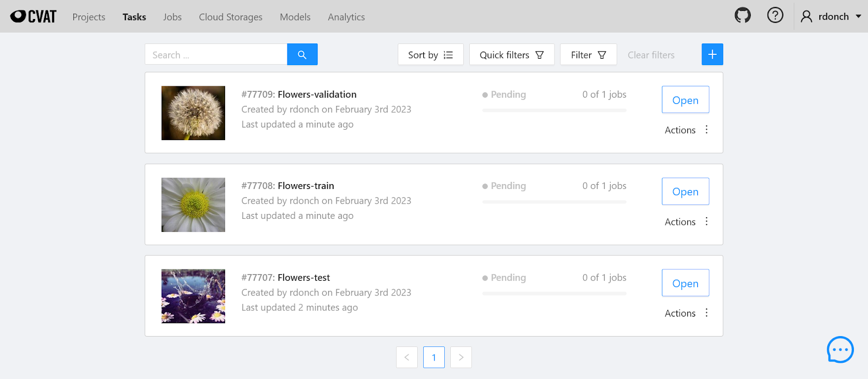Viewport: 868px width, 379px height.
Task: Open the GitHub repository icon
Action: (x=743, y=15)
